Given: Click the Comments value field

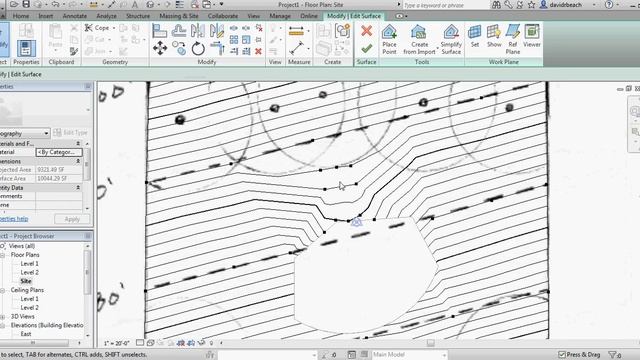Looking at the screenshot, I should pos(59,196).
